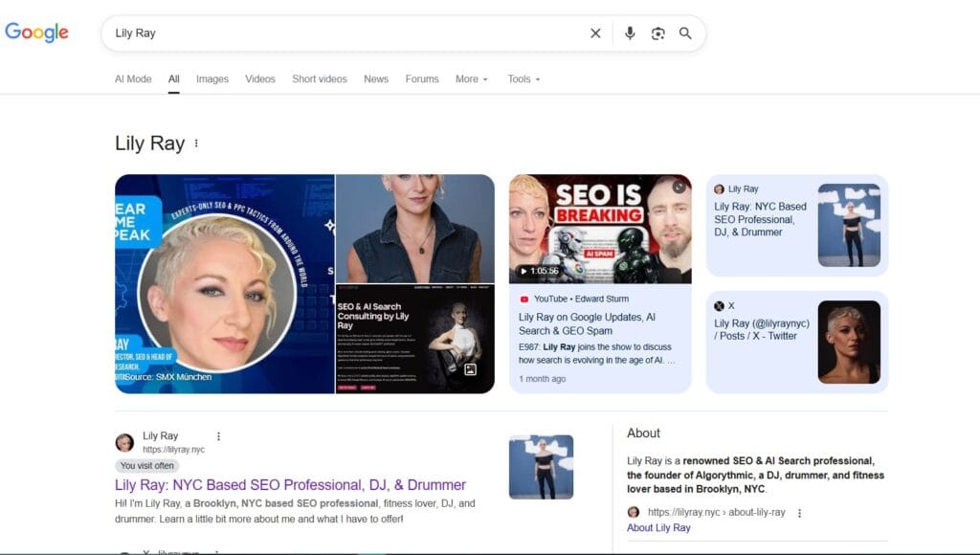Switch to Videos tab
This screenshot has width=980, height=555.
(260, 78)
